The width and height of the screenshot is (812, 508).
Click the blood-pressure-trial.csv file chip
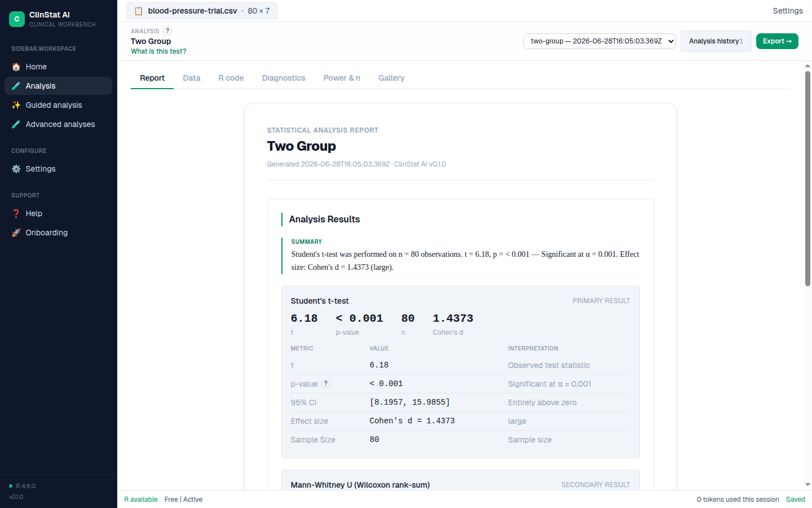[x=202, y=11]
